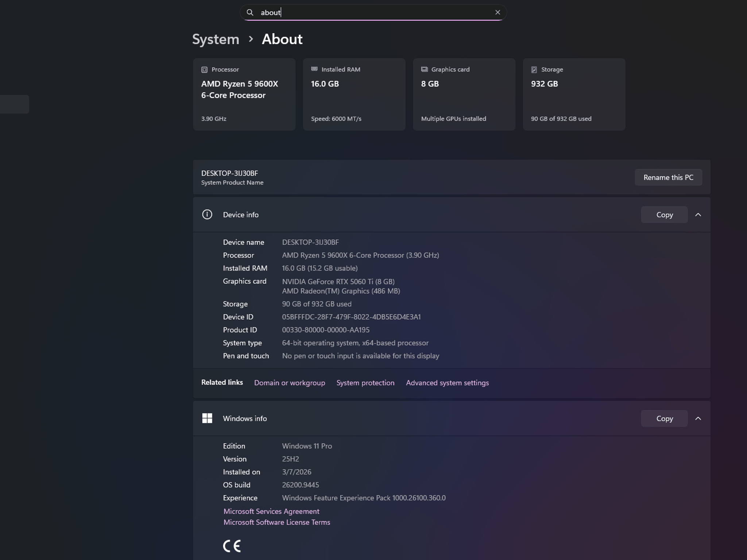Screen dimensions: 747x560
Task: Open the System protection link
Action: coord(365,383)
